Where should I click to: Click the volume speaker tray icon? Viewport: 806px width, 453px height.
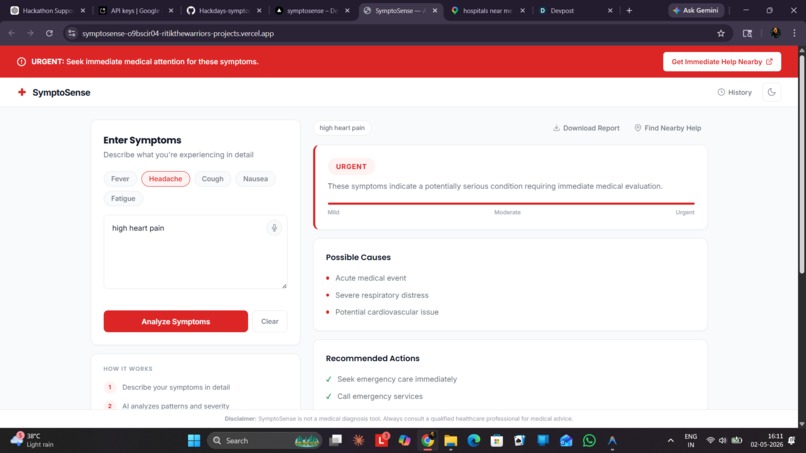[723, 441]
